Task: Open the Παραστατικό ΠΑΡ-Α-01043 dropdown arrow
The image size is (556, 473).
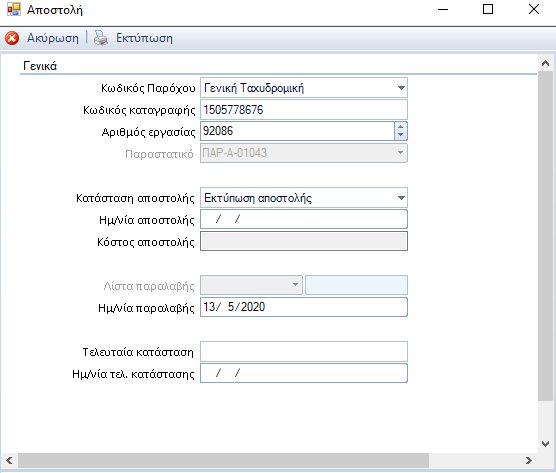Action: 400,153
